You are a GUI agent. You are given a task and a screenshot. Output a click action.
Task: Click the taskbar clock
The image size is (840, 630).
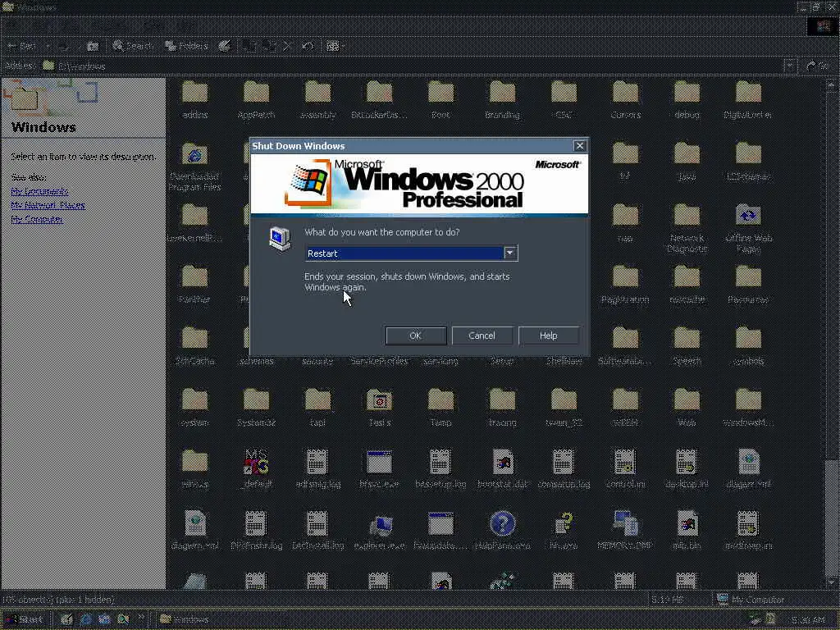tap(808, 620)
